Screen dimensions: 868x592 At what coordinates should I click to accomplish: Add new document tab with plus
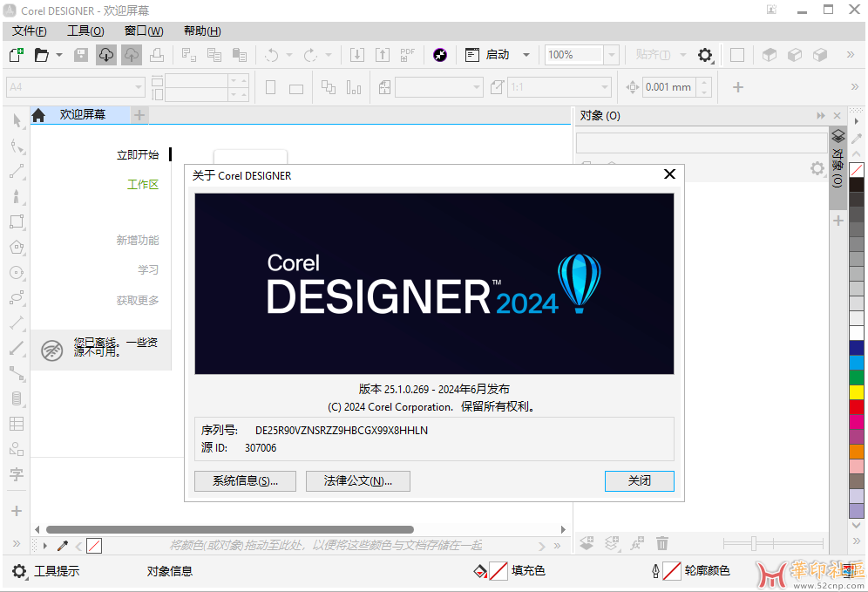[139, 115]
